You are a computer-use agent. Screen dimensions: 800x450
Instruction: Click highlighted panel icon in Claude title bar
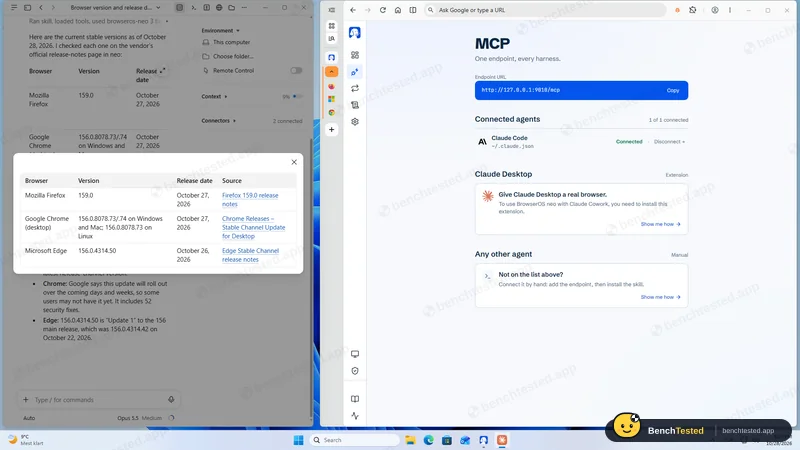pos(180,8)
